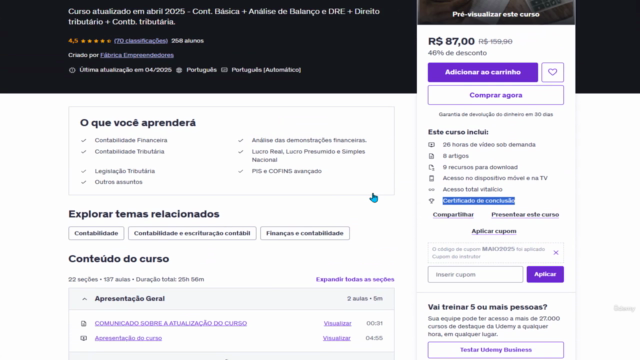
Task: Click the 2 aulas • 5m section duration
Action: [365, 299]
